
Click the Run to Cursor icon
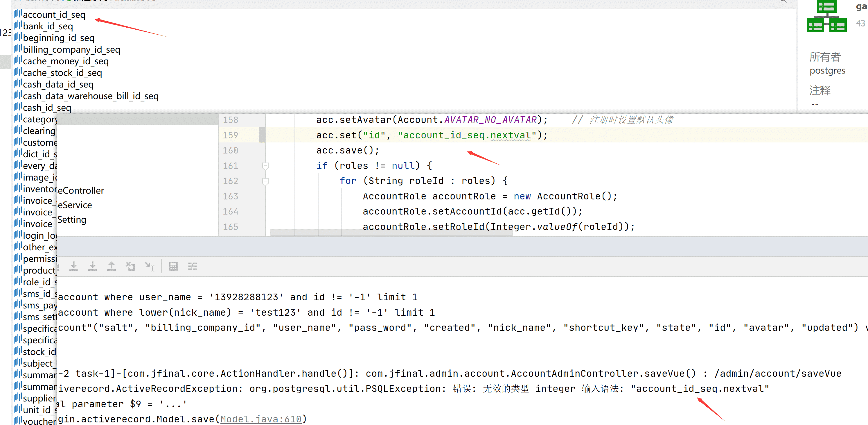[149, 266]
